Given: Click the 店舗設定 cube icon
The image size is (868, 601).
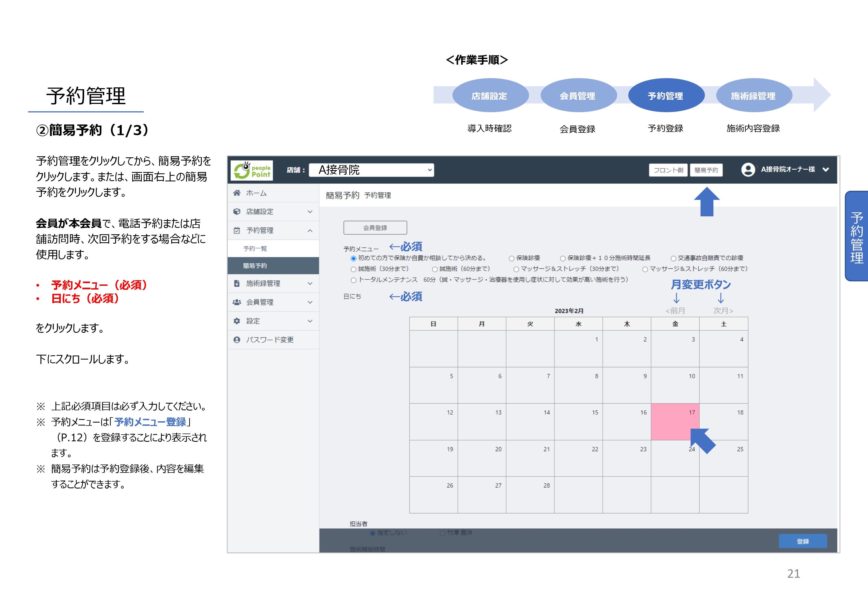Looking at the screenshot, I should 237,212.
